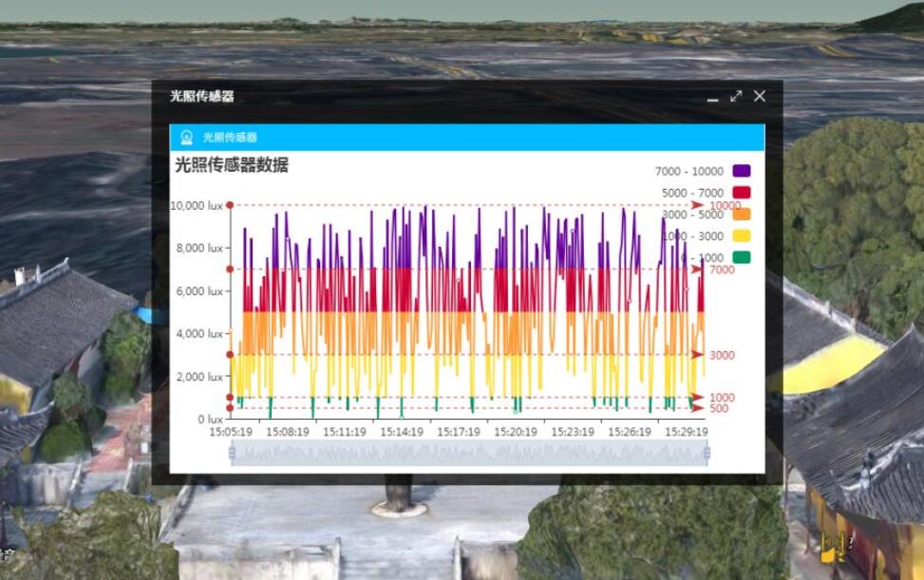
Task: Click the chart title 光照传感器数据
Action: pyautogui.click(x=232, y=165)
